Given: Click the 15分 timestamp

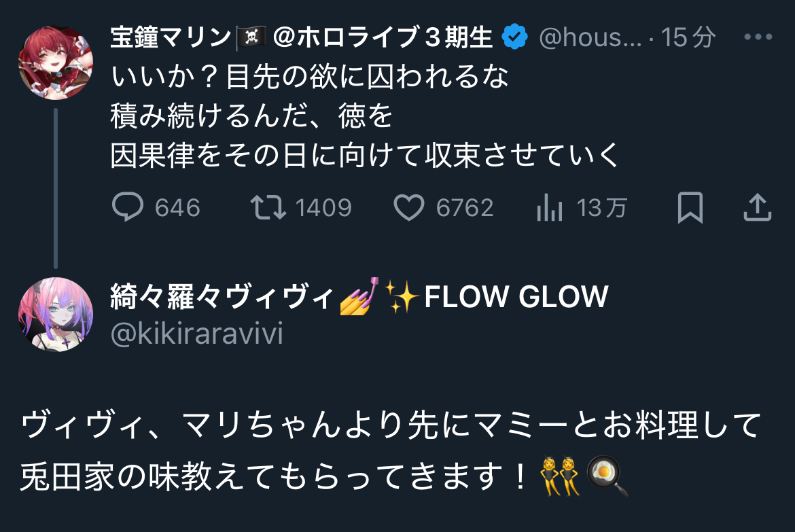Looking at the screenshot, I should pyautogui.click(x=688, y=37).
